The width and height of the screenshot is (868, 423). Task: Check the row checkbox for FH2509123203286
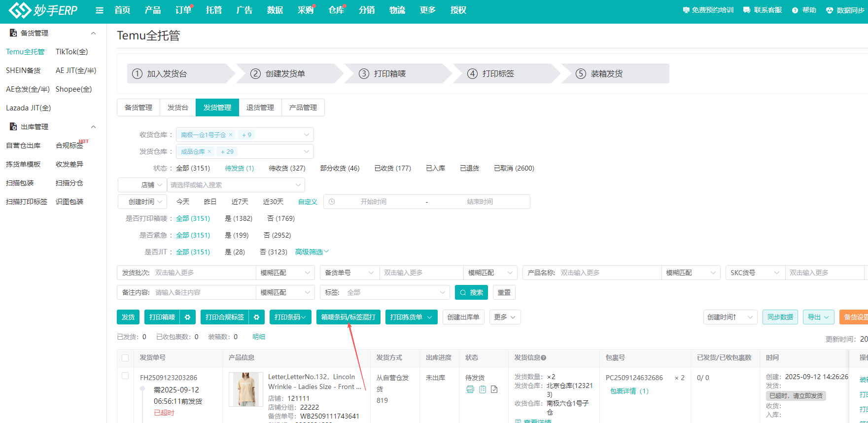tap(125, 376)
